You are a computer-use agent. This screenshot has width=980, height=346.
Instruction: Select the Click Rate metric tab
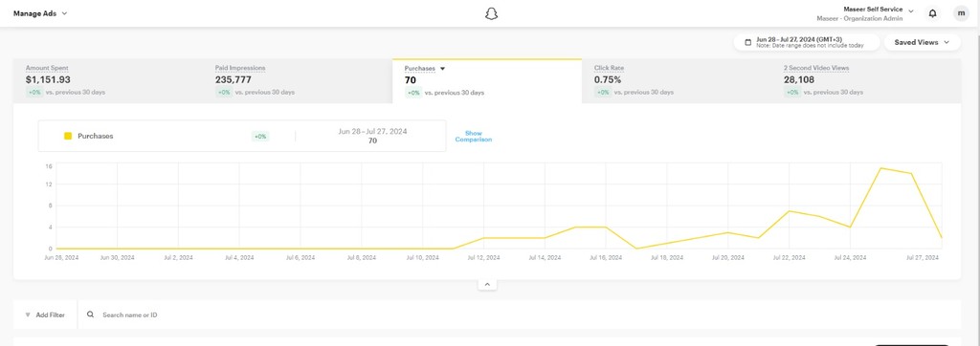[x=677, y=81]
